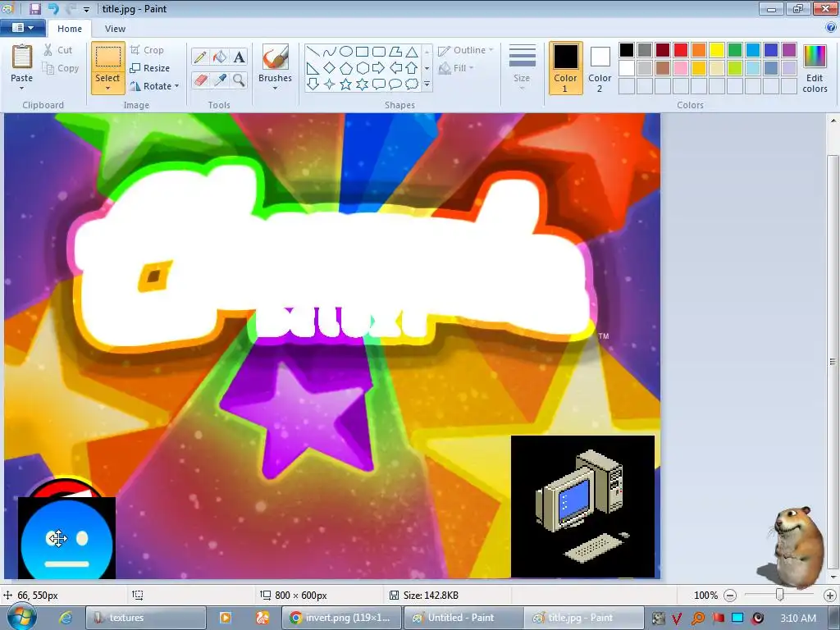
Task: Pick the red palette swatch
Action: (681, 50)
